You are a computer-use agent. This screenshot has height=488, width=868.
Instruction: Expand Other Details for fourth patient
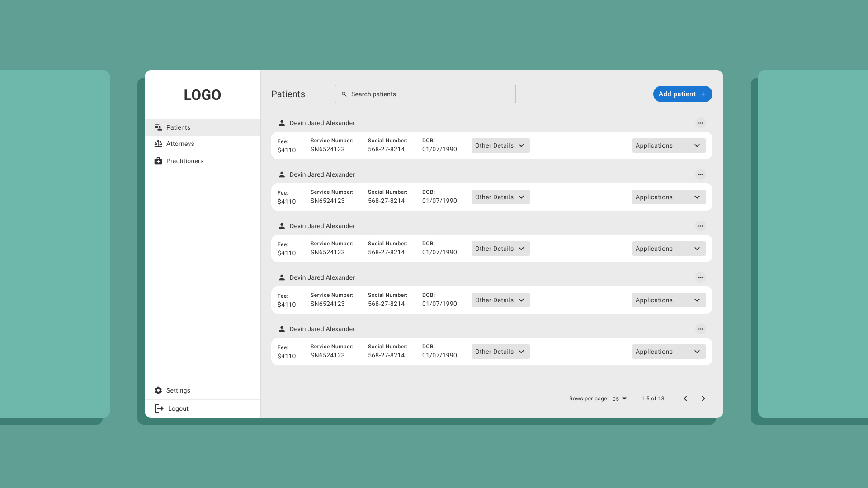click(x=501, y=300)
